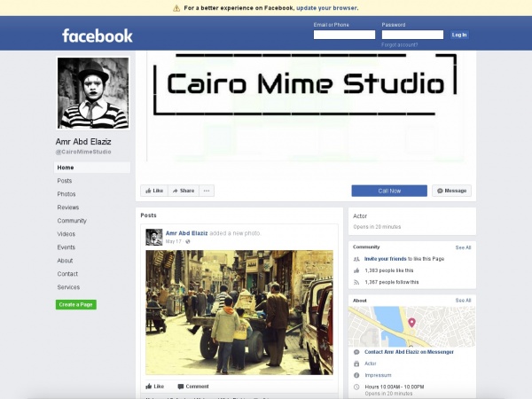Screen dimensions: 532x399
Task: Follow the update your browser link
Action: tap(326, 8)
